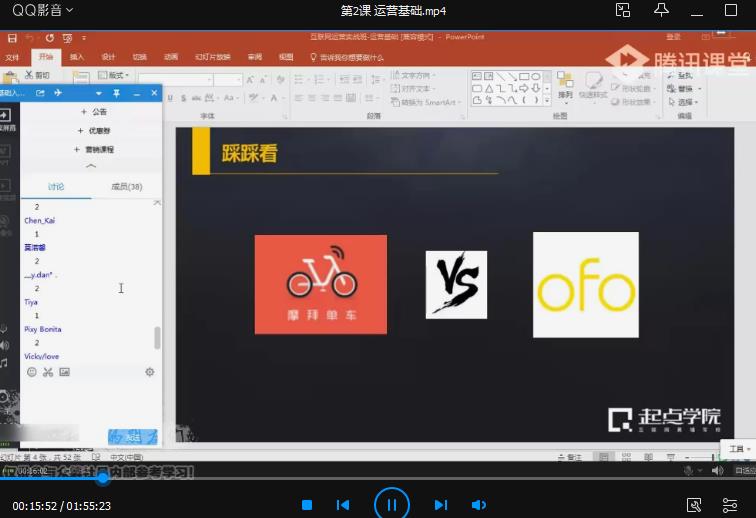Select the right arrow shape in gallery
The height and width of the screenshot is (518, 756).
(524, 88)
